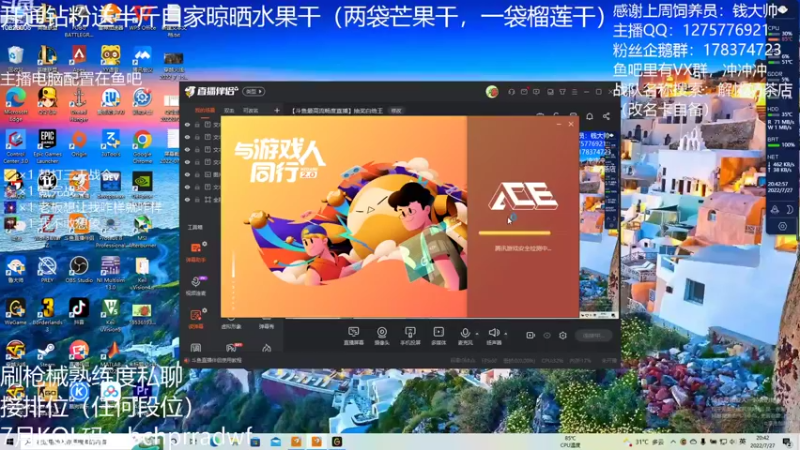The width and height of the screenshot is (800, 450).
Task: Close the ACE loading dialog
Action: coord(571,124)
